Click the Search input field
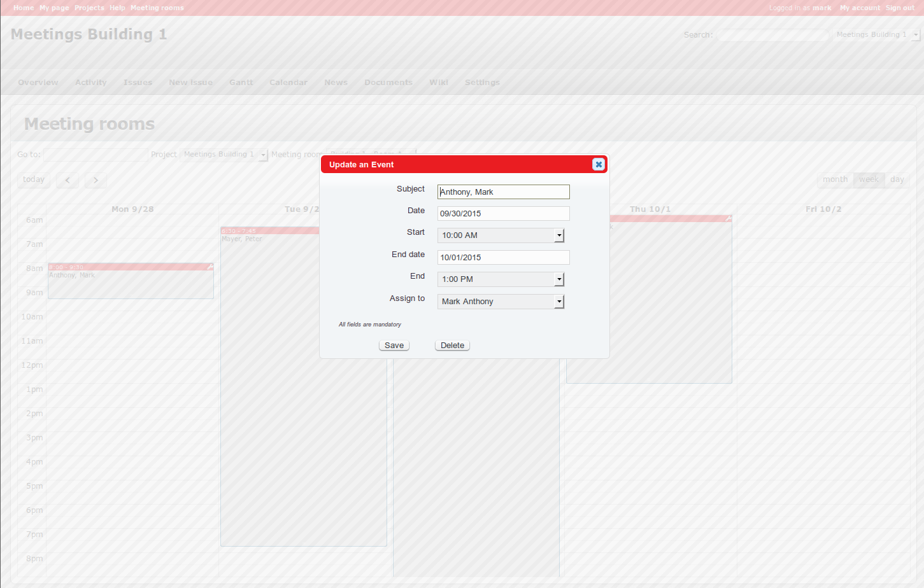The image size is (924, 588). [773, 35]
